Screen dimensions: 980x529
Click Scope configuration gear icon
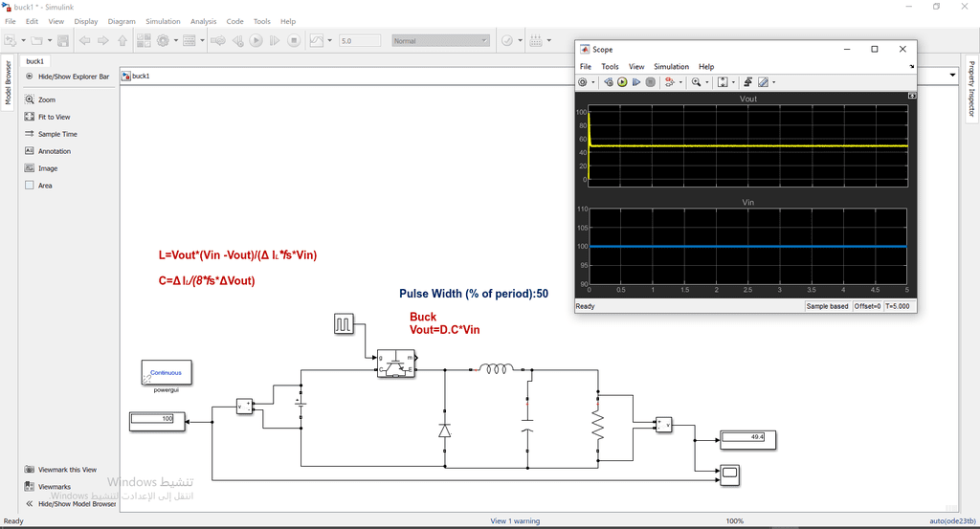coord(583,82)
